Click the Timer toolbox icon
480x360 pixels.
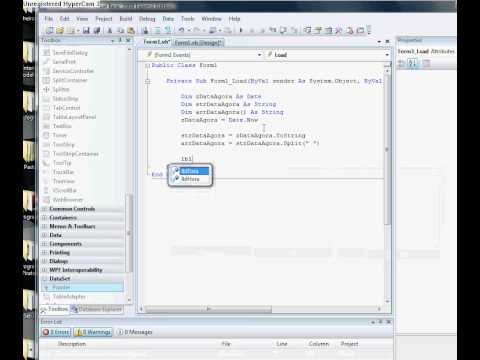46,135
